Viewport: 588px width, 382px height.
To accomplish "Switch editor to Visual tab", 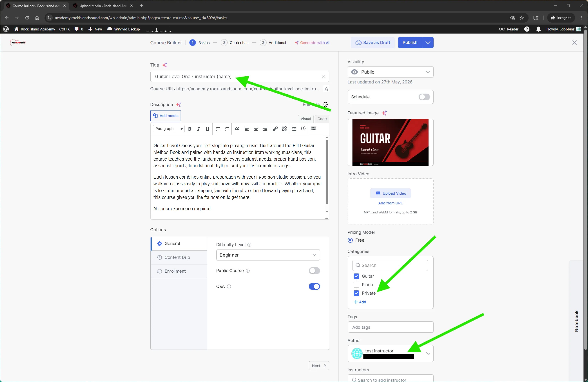I will 306,119.
